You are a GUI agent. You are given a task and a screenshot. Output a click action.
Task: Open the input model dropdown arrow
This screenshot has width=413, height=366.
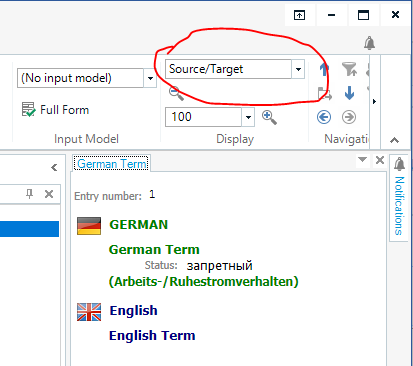(150, 78)
